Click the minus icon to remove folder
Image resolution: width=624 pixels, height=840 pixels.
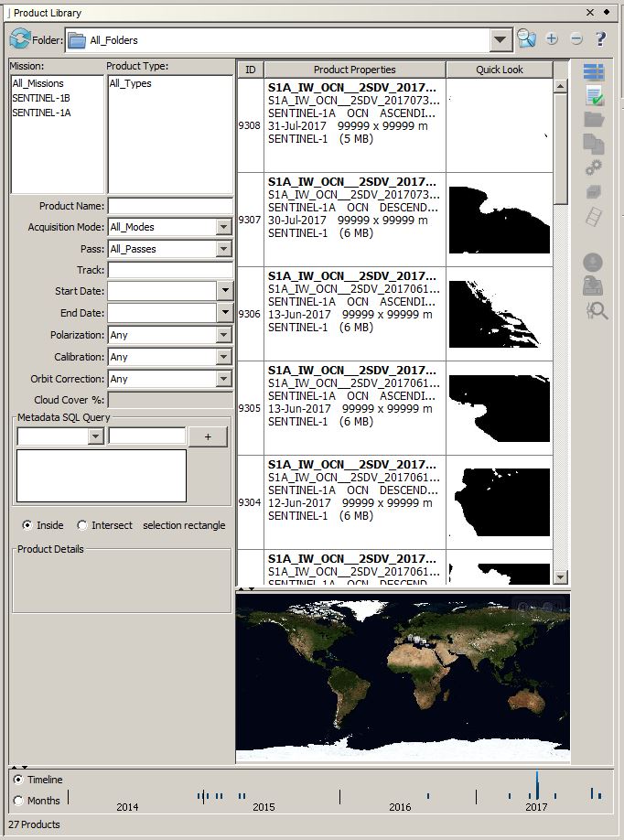coord(576,38)
